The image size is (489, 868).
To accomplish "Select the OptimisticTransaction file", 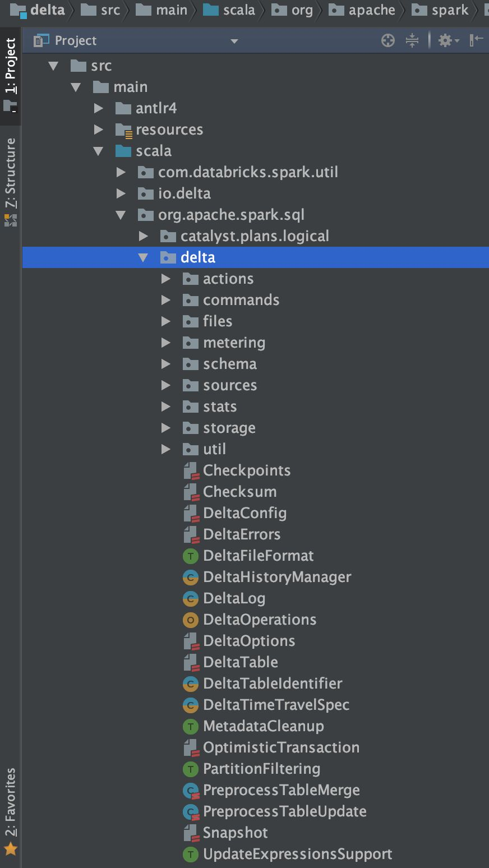I will (281, 747).
